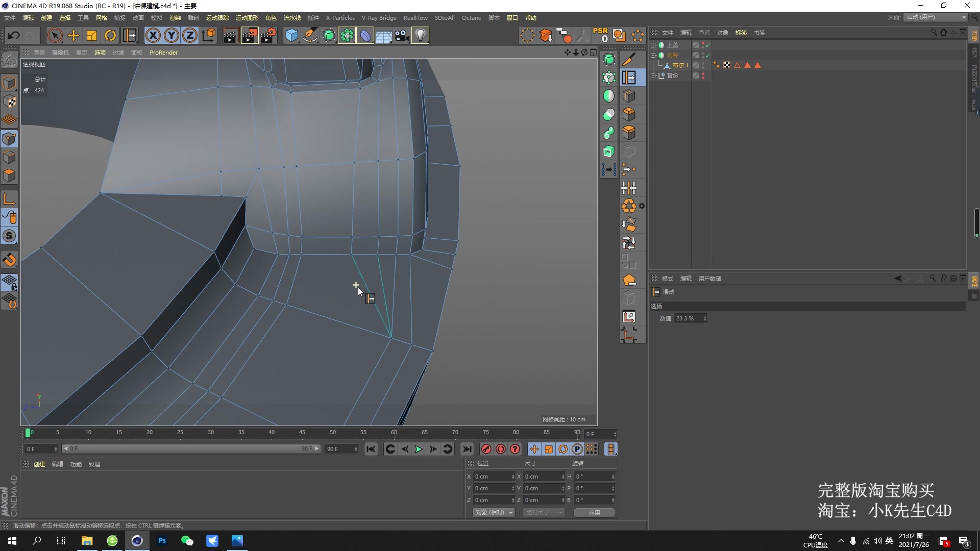The width and height of the screenshot is (980, 551).
Task: Click the Render view icon
Action: pyautogui.click(x=228, y=35)
